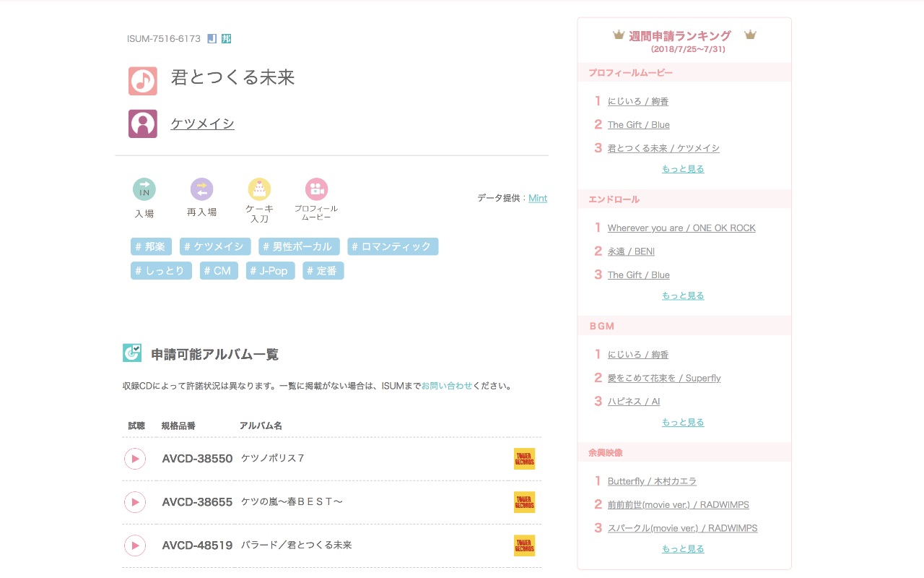
Task: Play preview for AVCD-48519 album
Action: coord(135,545)
